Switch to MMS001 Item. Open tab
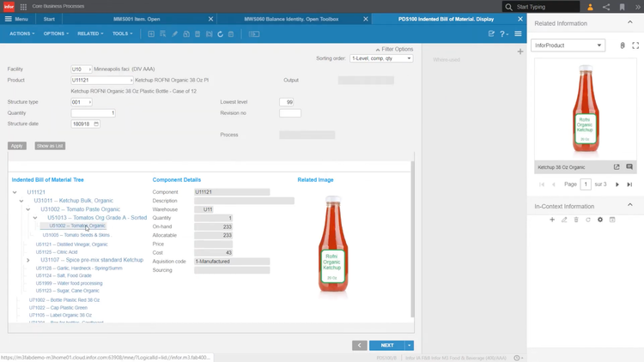Image resolution: width=644 pixels, height=362 pixels. pos(137,19)
